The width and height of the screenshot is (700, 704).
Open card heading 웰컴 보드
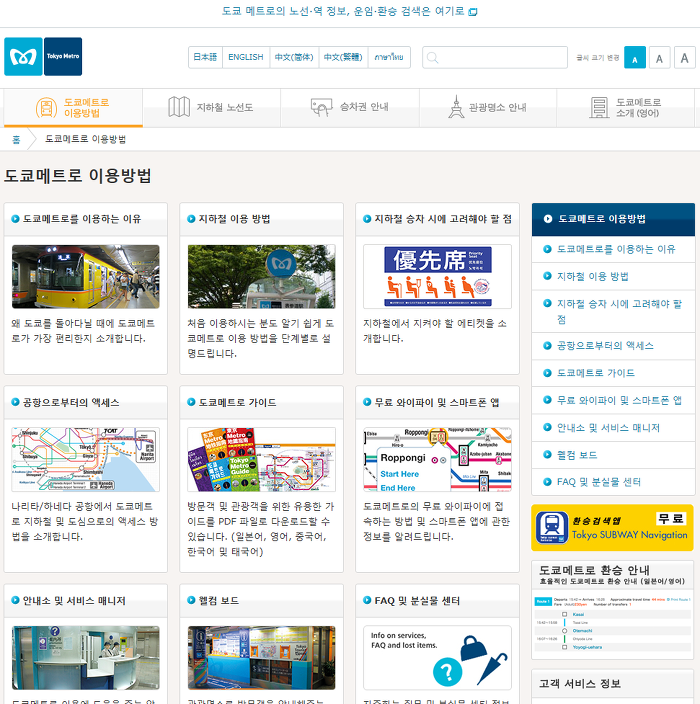[219, 601]
